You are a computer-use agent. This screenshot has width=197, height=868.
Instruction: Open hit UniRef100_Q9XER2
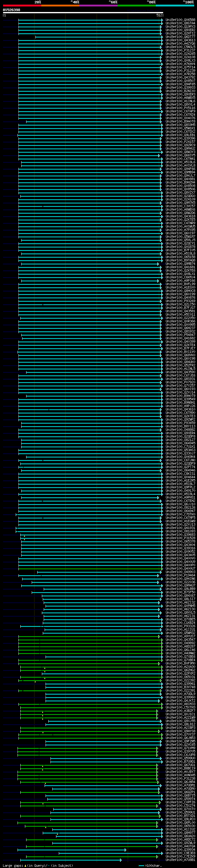click(x=180, y=30)
